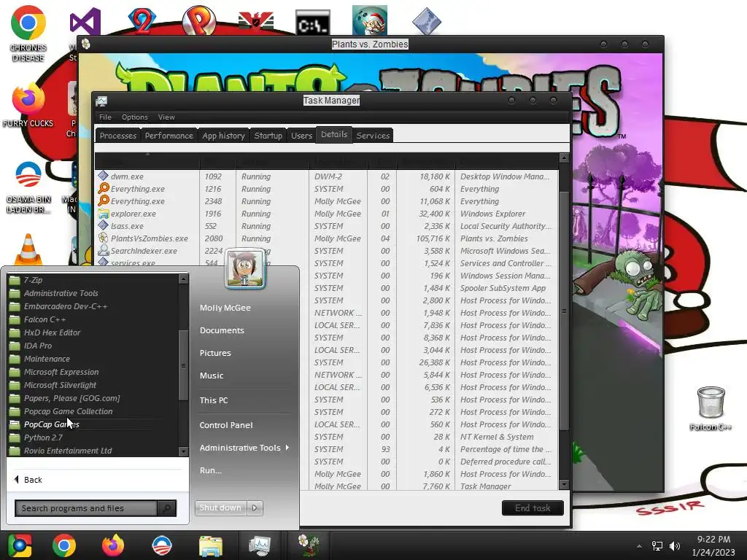Image resolution: width=747 pixels, height=560 pixels.
Task: Open the Visual Studio desktop icon
Action: coord(85,21)
